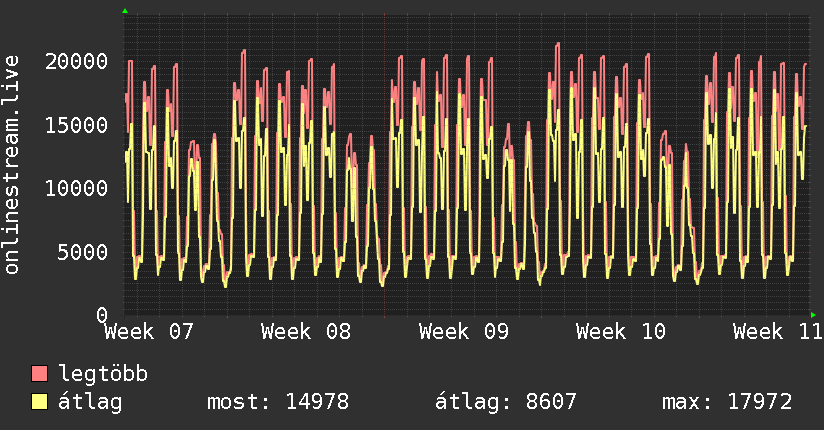Click the Week 09 x-axis label
This screenshot has width=824, height=430.
pos(464,331)
